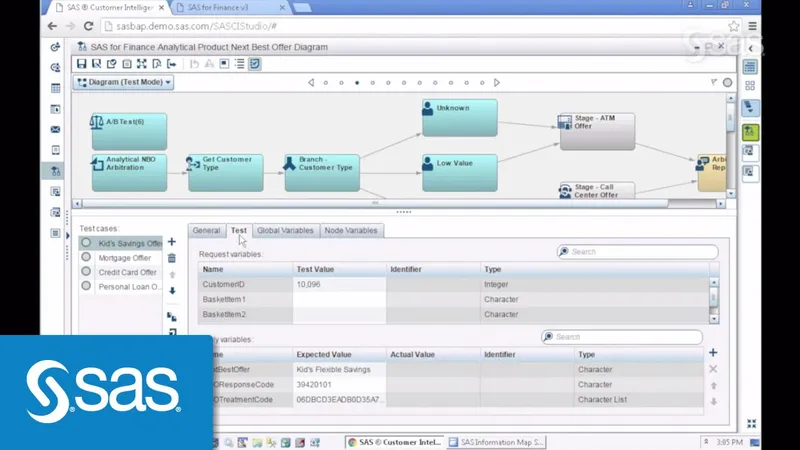This screenshot has height=450, width=800.
Task: Click the duplicate test case icon
Action: click(172, 317)
